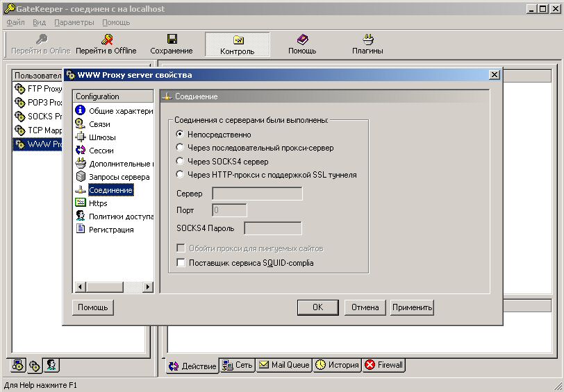Click the Https configuration icon
The width and height of the screenshot is (564, 392).
click(x=80, y=203)
